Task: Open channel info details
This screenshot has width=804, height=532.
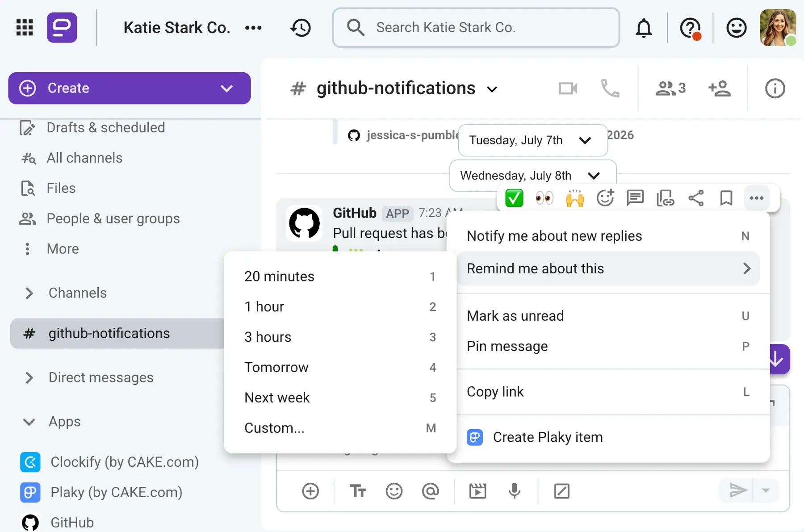Action: (x=775, y=88)
